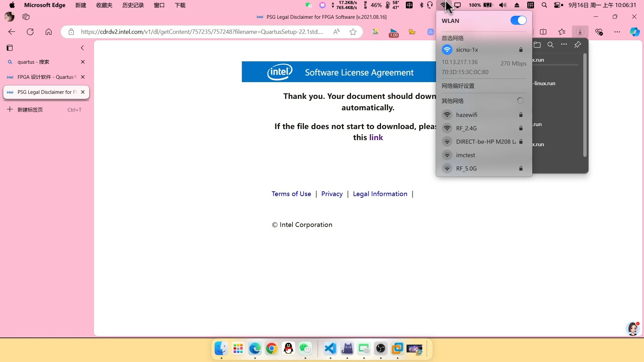Open Settings and more ellipsis menu

(617, 32)
